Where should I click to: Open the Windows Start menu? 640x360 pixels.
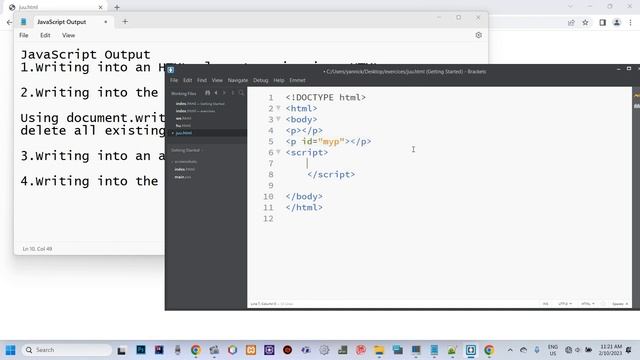[11, 350]
